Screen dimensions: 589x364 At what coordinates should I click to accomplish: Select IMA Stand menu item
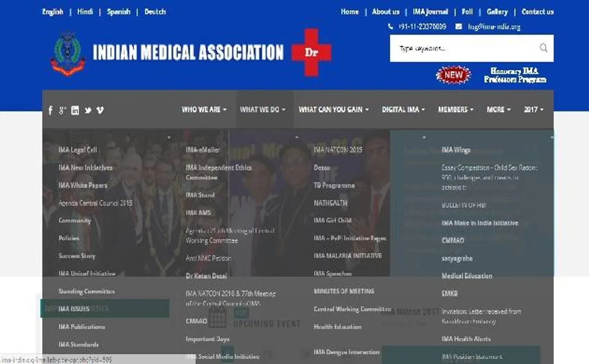tap(200, 195)
